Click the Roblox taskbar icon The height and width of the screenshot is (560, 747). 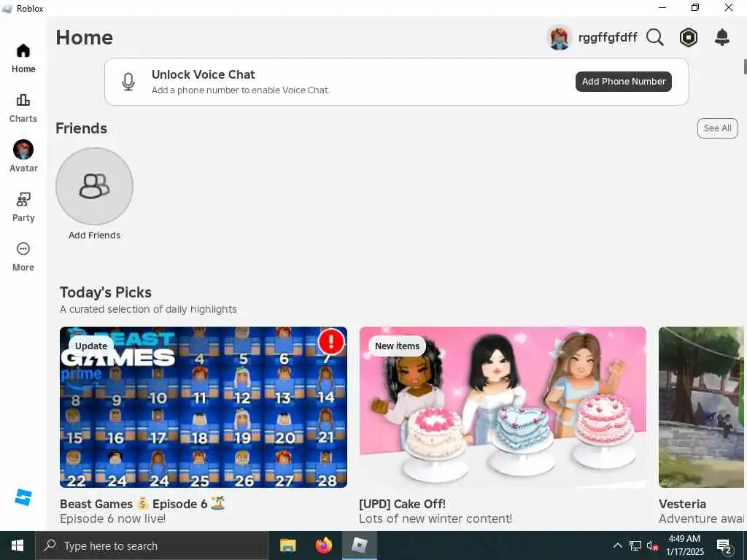pos(359,545)
